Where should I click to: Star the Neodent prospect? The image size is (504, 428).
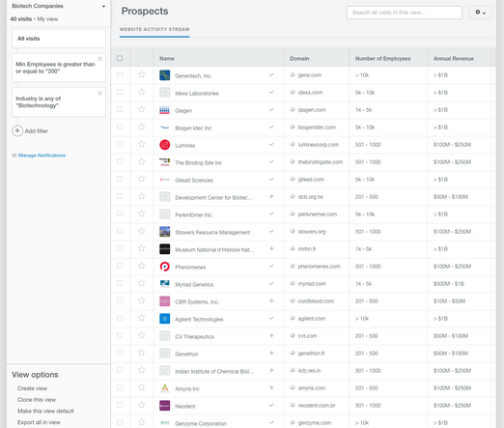coord(141,405)
